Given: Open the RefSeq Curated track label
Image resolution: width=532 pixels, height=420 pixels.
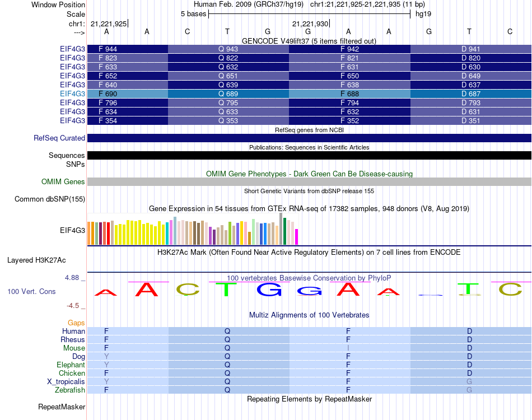Looking at the screenshot, I should pyautogui.click(x=59, y=138).
